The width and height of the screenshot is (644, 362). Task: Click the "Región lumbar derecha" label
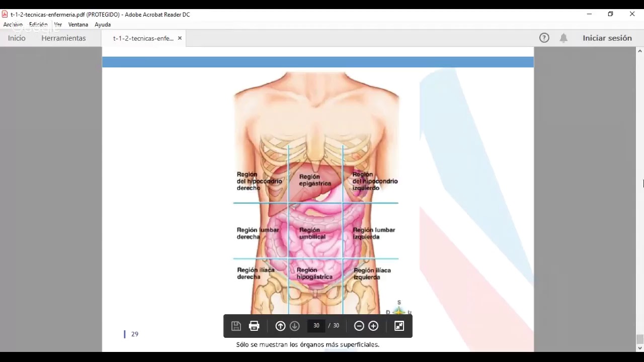tap(258, 233)
